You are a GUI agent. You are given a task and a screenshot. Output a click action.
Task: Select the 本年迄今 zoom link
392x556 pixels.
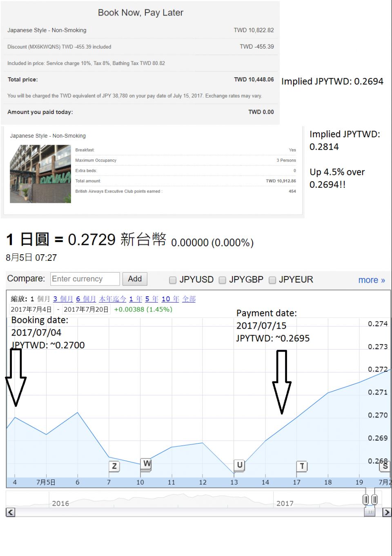coord(113,299)
